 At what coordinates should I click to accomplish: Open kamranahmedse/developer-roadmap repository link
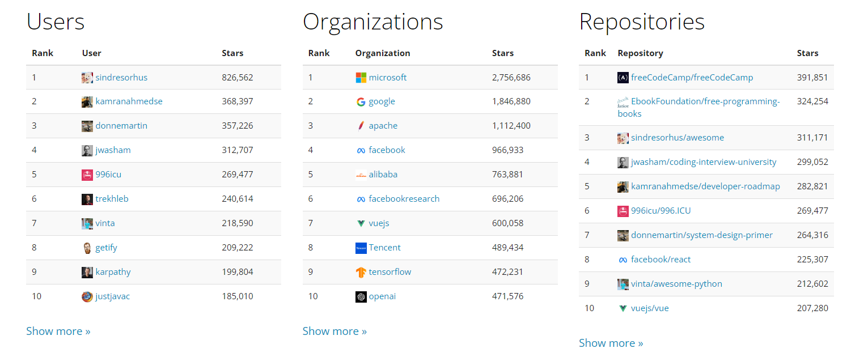pyautogui.click(x=706, y=186)
